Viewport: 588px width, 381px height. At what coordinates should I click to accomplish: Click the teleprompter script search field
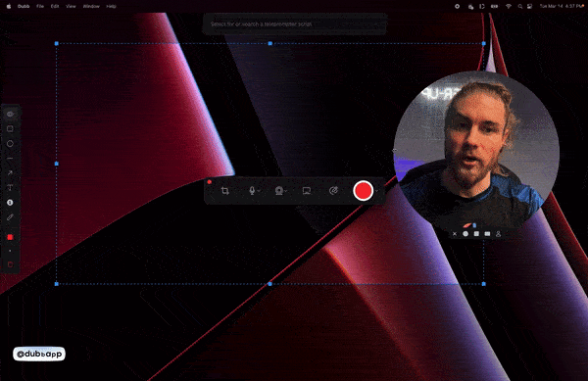coord(295,24)
